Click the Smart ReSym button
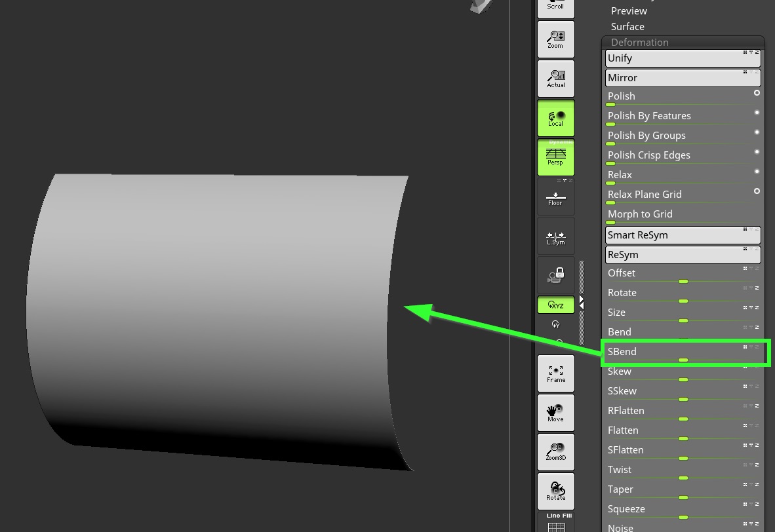Viewport: 775px width, 532px height. (x=683, y=235)
